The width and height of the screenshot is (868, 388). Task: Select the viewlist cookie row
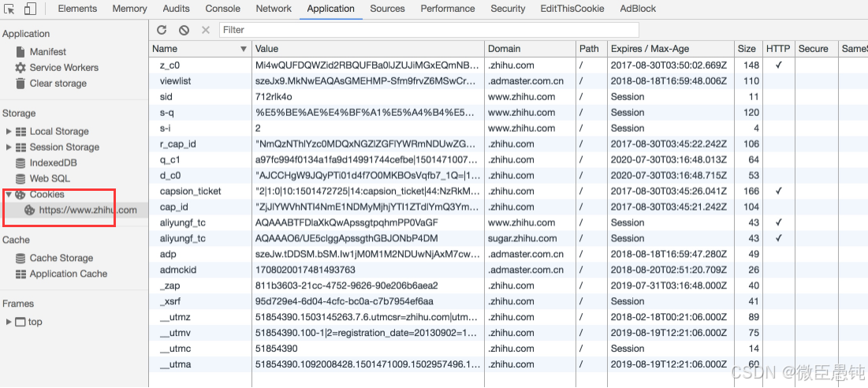[x=509, y=80]
